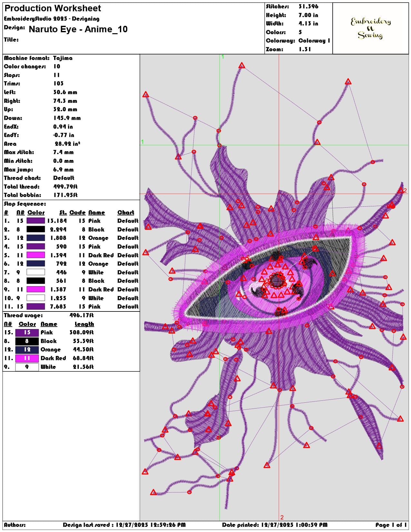Image resolution: width=411 pixels, height=532 pixels.
Task: Click thread length '308.09ft' for Pink
Action: click(82, 332)
